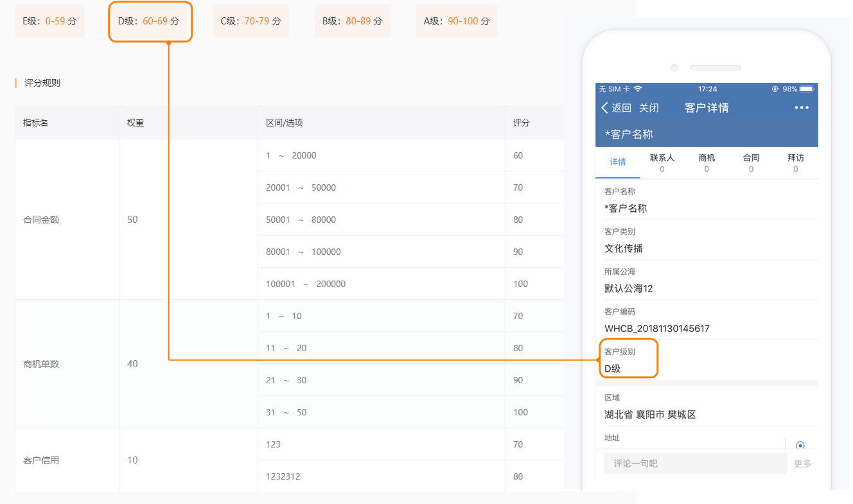Viewport: 853px width, 504px height.
Task: Click the range 50001 ~ 80000 cell
Action: pos(382,220)
